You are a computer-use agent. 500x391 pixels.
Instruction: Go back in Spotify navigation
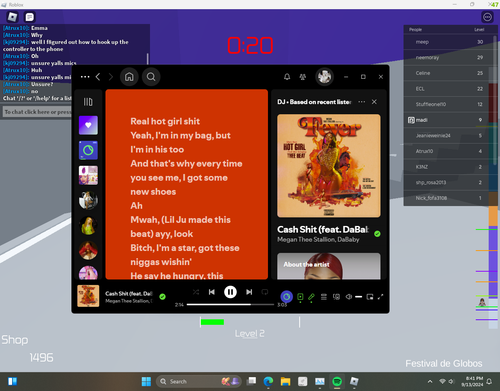pos(98,77)
